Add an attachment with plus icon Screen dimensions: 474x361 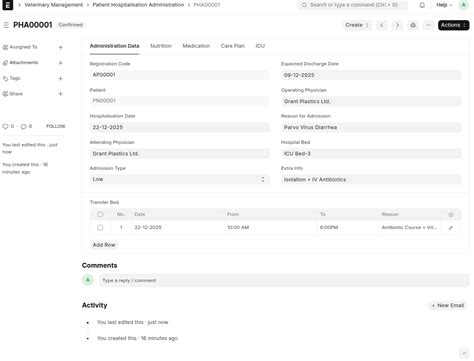click(60, 63)
